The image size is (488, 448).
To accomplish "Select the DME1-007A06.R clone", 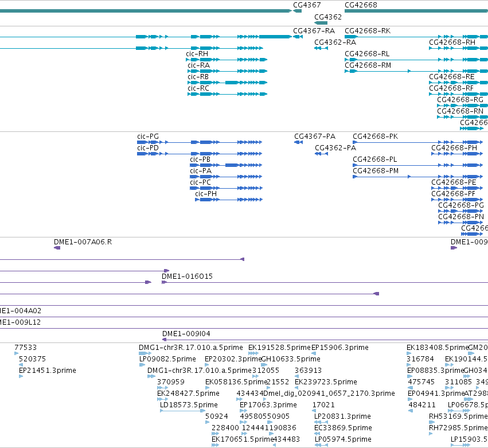I will pos(83,242).
